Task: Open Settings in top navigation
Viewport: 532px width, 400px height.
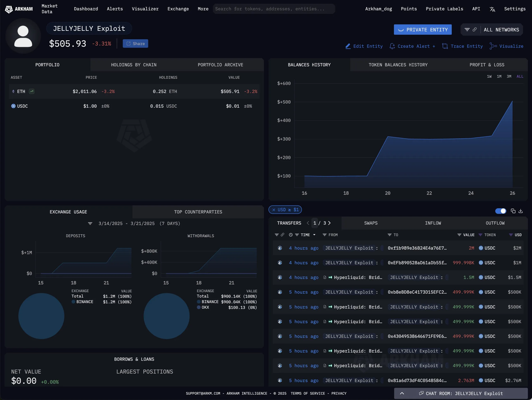Action: pyautogui.click(x=515, y=9)
